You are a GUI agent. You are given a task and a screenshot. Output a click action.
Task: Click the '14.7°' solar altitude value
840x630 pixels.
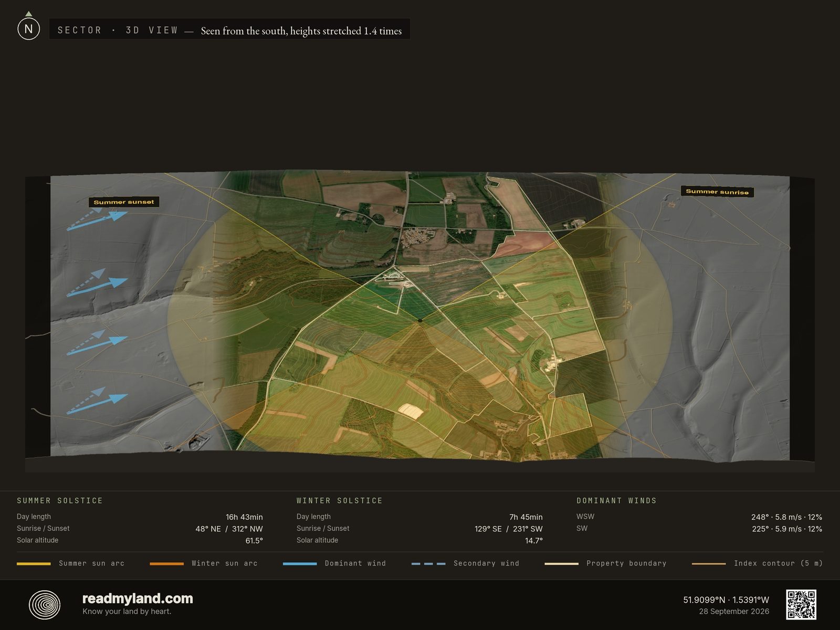(x=534, y=541)
